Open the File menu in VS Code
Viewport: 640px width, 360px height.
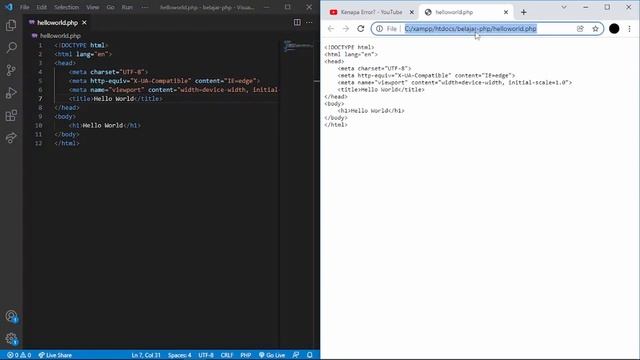(24, 7)
